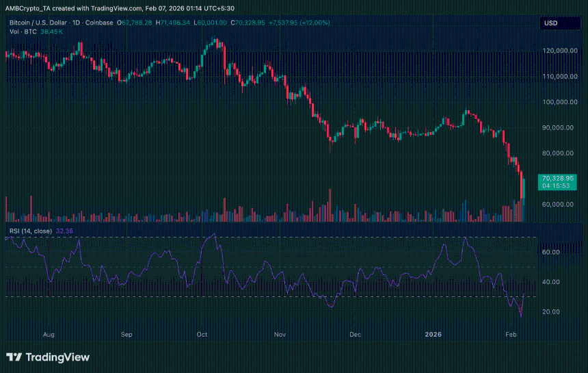
Task: Click the Vol · BTC indicator label
Action: pyautogui.click(x=23, y=31)
